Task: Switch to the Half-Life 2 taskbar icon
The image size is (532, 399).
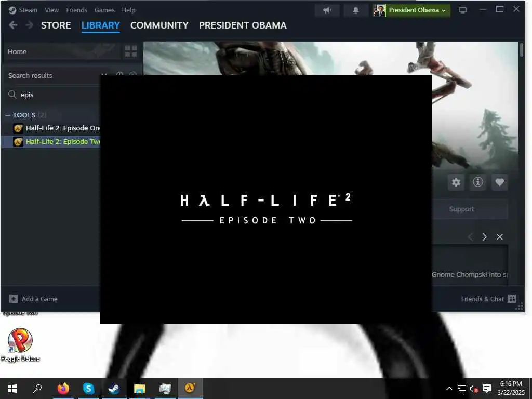Action: click(190, 389)
